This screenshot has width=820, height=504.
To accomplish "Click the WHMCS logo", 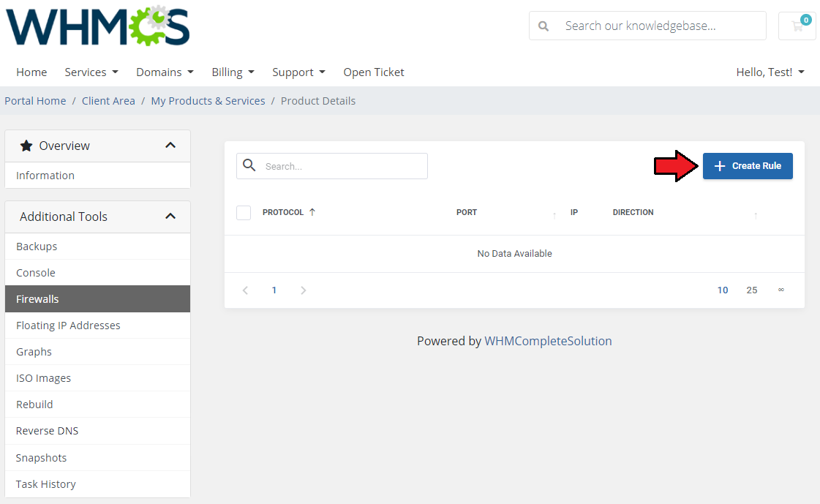I will click(x=98, y=26).
